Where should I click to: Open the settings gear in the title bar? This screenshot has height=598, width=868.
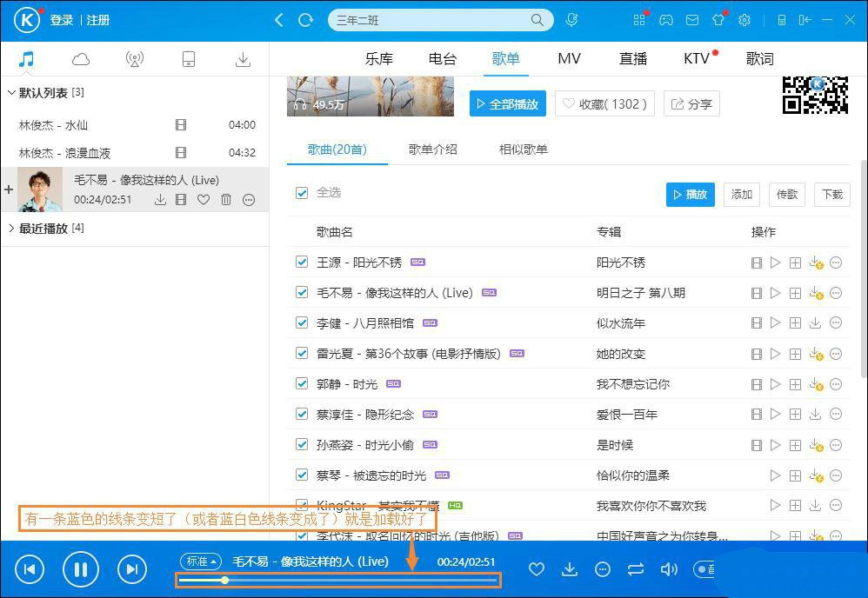744,20
